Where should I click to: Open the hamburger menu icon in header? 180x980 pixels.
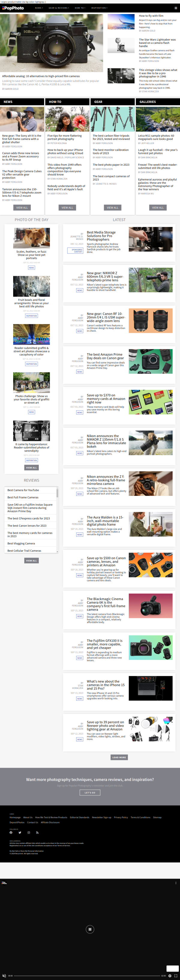(x=175, y=8)
